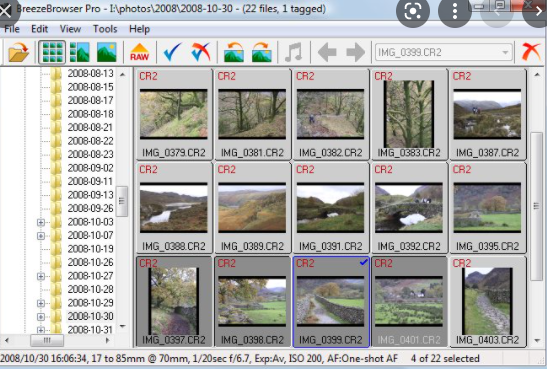Switch to single image view icon
Image resolution: width=547 pixels, height=369 pixels.
106,52
